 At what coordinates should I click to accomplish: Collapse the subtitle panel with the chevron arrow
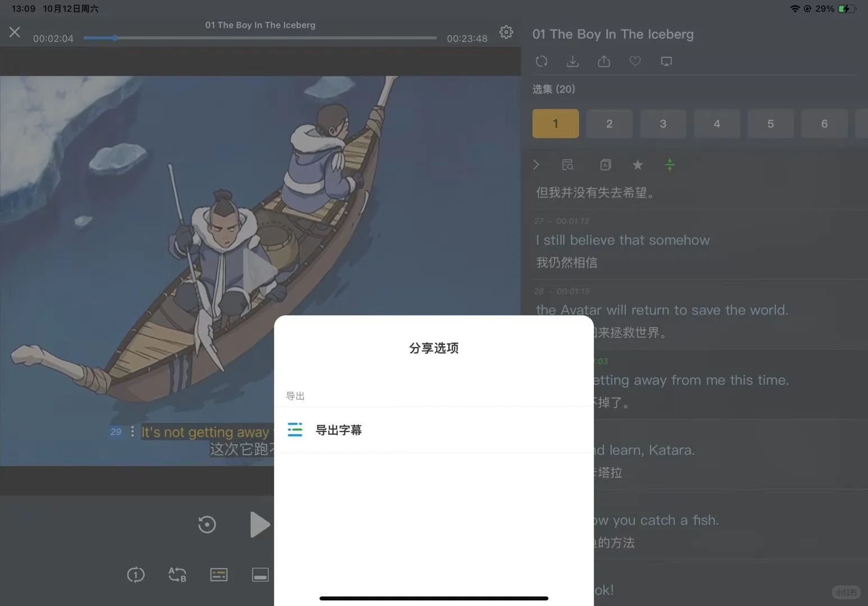(x=536, y=164)
